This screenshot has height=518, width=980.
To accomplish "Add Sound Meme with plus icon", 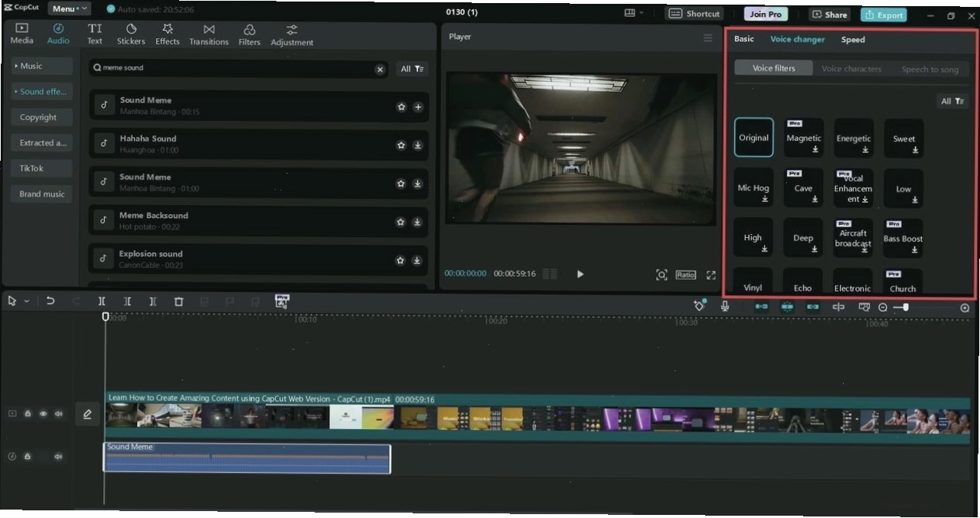I will click(418, 107).
